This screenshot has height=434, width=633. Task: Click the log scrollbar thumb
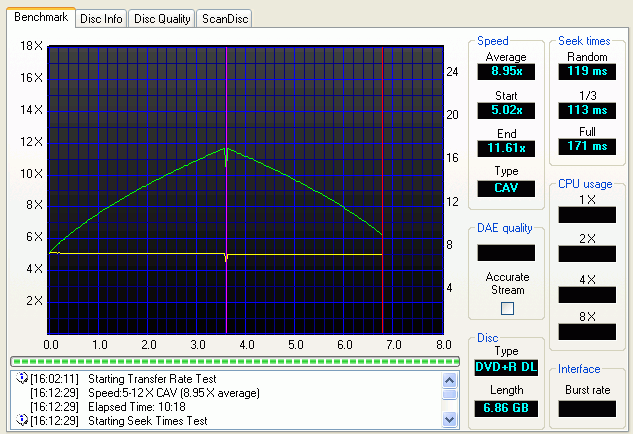point(449,394)
